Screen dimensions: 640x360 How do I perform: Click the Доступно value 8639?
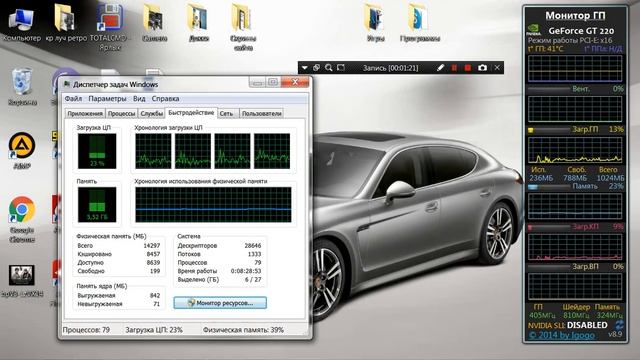pos(153,263)
